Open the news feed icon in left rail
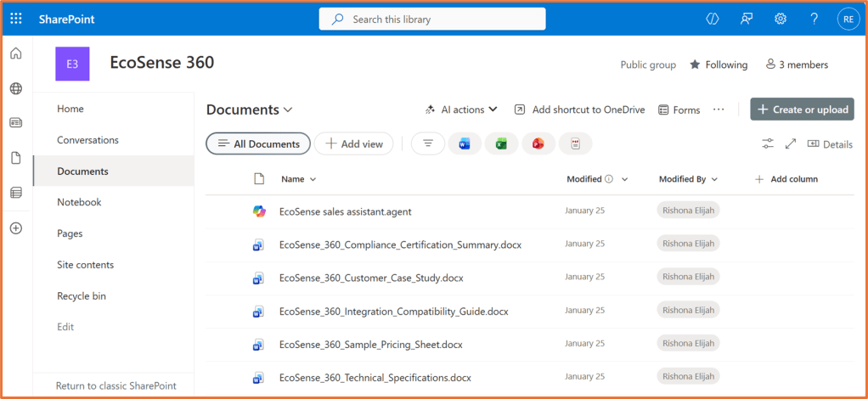Image resolution: width=868 pixels, height=399 pixels. [x=16, y=123]
